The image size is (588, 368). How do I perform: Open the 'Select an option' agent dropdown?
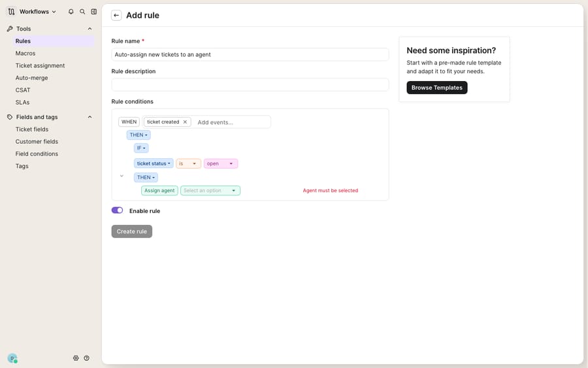[x=210, y=191]
